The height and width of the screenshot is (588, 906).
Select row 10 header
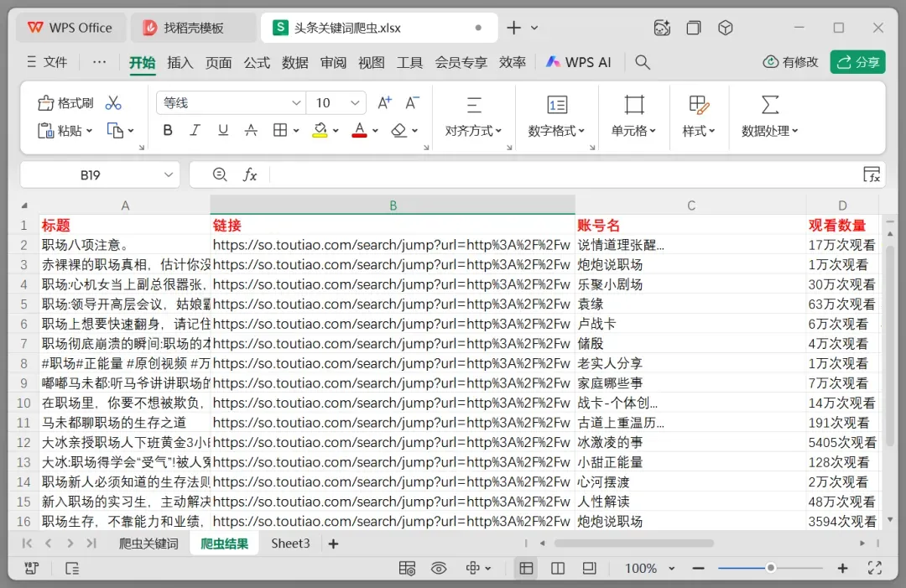pos(23,403)
